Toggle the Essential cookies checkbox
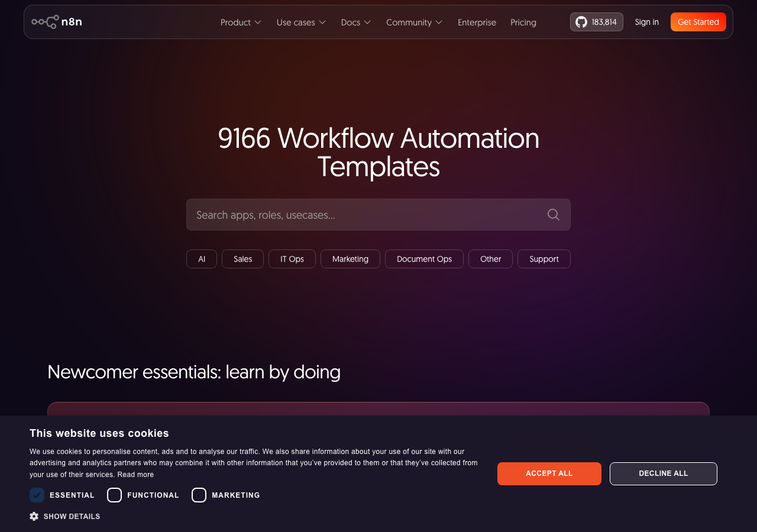Viewport: 757px width, 532px height. pos(37,495)
